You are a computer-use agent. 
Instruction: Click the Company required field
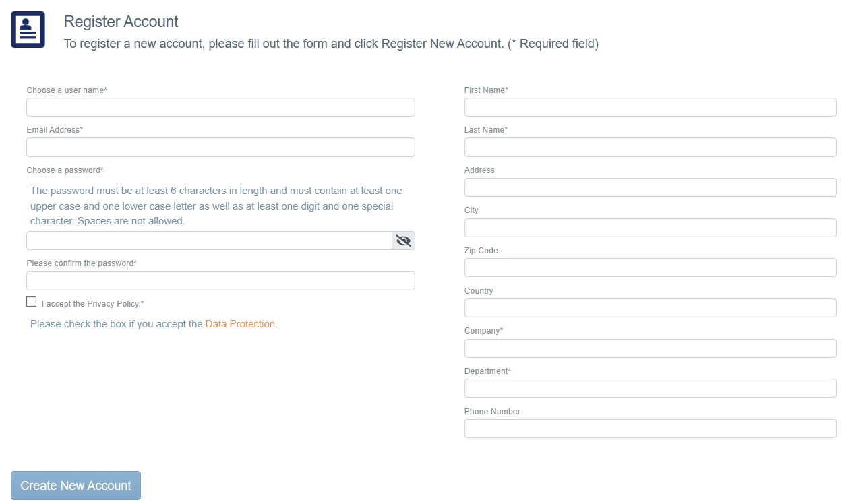(x=650, y=348)
